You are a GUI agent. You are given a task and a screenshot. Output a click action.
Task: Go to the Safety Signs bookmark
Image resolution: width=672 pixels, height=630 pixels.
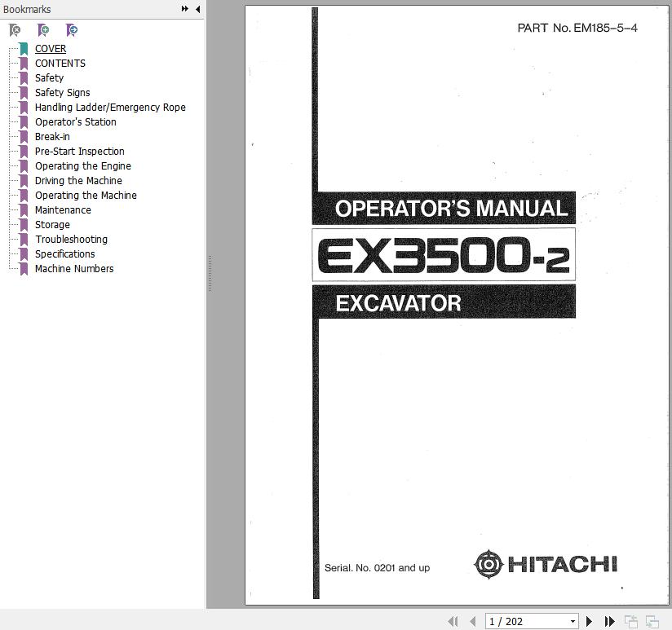click(63, 93)
